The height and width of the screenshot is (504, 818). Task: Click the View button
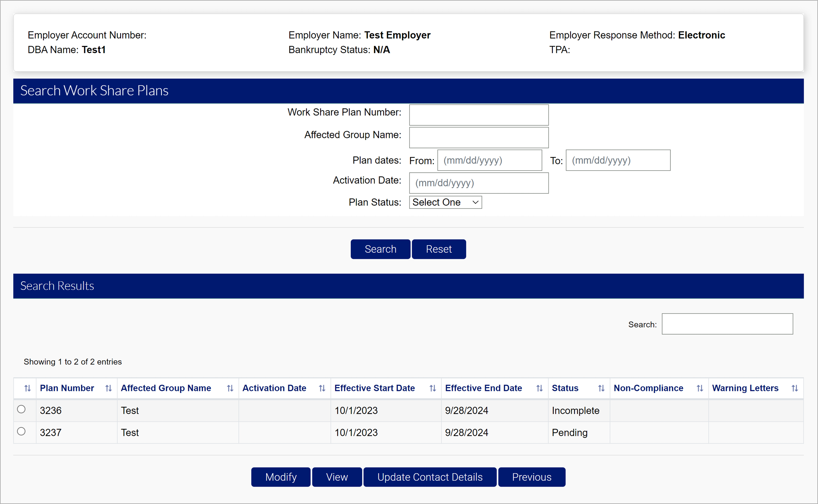click(x=337, y=477)
